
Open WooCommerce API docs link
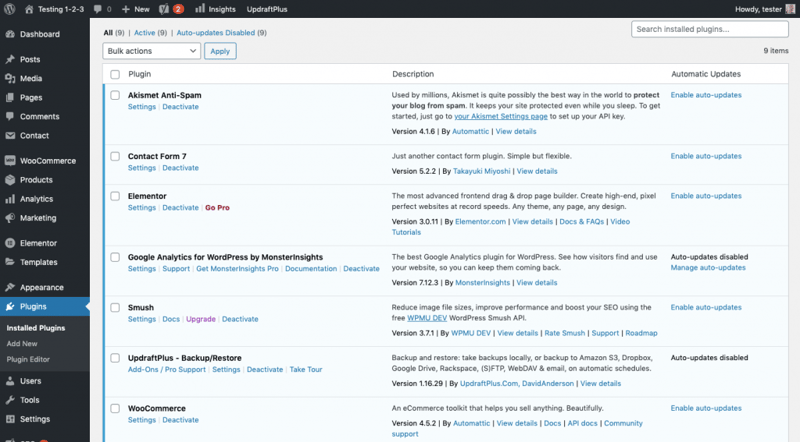pyautogui.click(x=582, y=423)
